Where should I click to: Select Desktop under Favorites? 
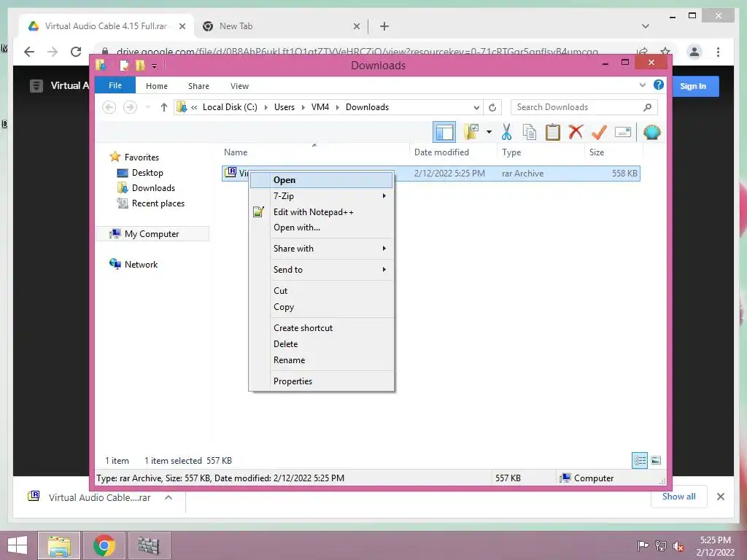click(141, 172)
